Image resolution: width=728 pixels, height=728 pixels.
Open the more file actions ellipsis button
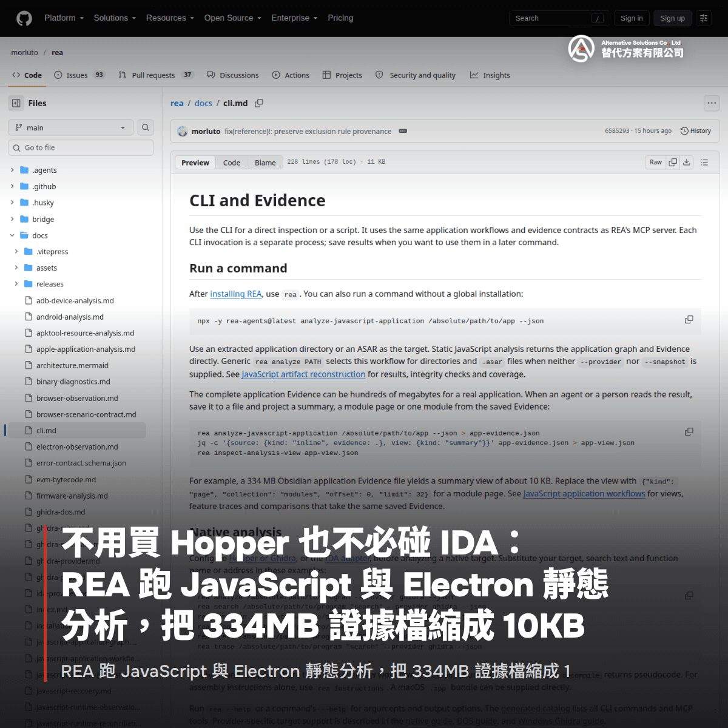tap(712, 103)
